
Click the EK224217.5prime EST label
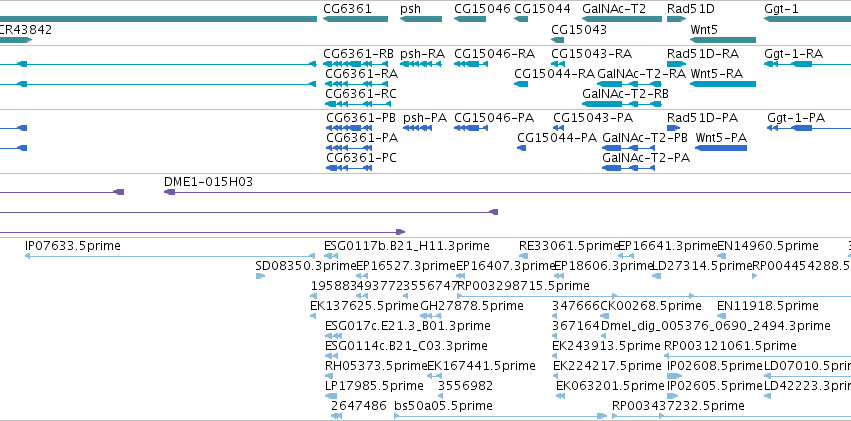(607, 366)
